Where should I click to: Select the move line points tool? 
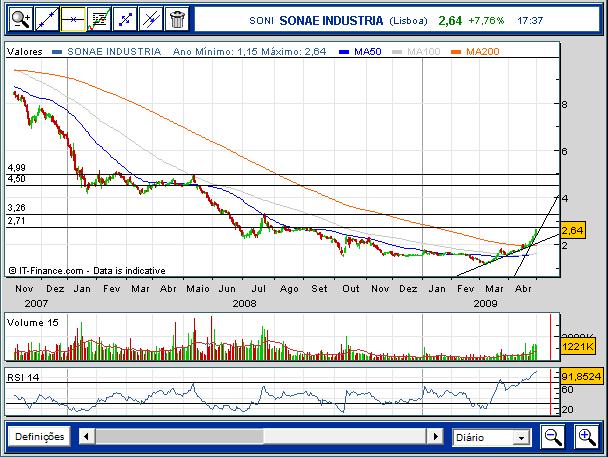tap(124, 19)
